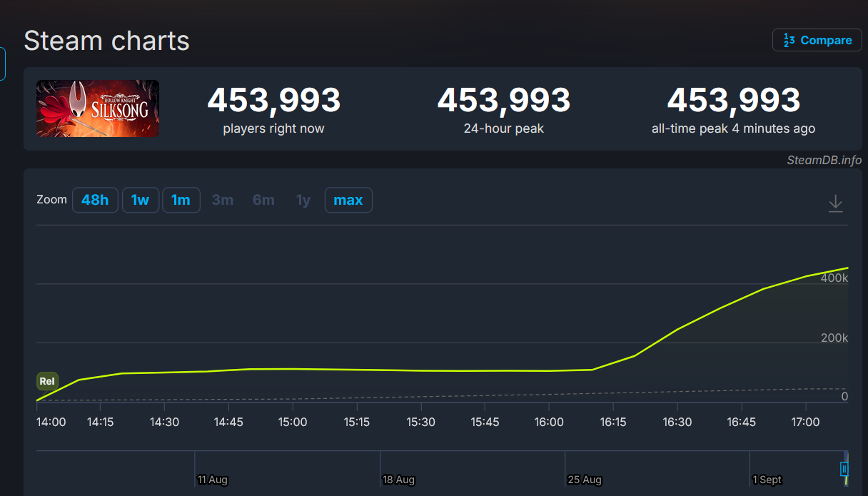Click the SteamDB.info credit link
Viewport: 868px width, 496px height.
click(824, 160)
